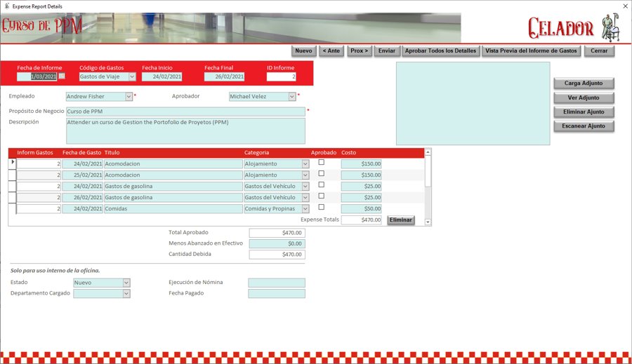The width and height of the screenshot is (632, 364).
Task: Click the Eliminar button beside Expense Totals
Action: (401, 220)
